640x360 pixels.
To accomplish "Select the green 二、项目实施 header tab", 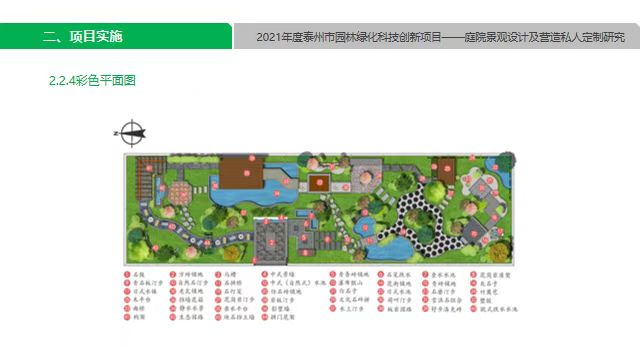I will click(116, 36).
